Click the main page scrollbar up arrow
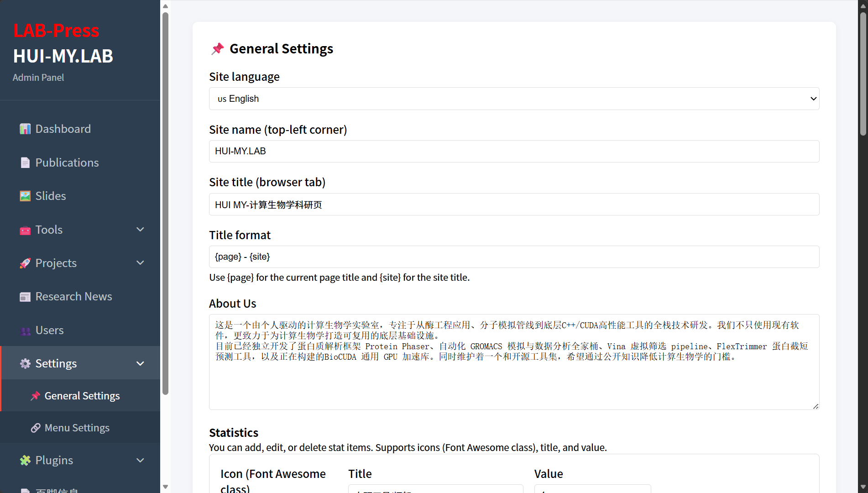Image resolution: width=868 pixels, height=493 pixels. click(x=863, y=6)
